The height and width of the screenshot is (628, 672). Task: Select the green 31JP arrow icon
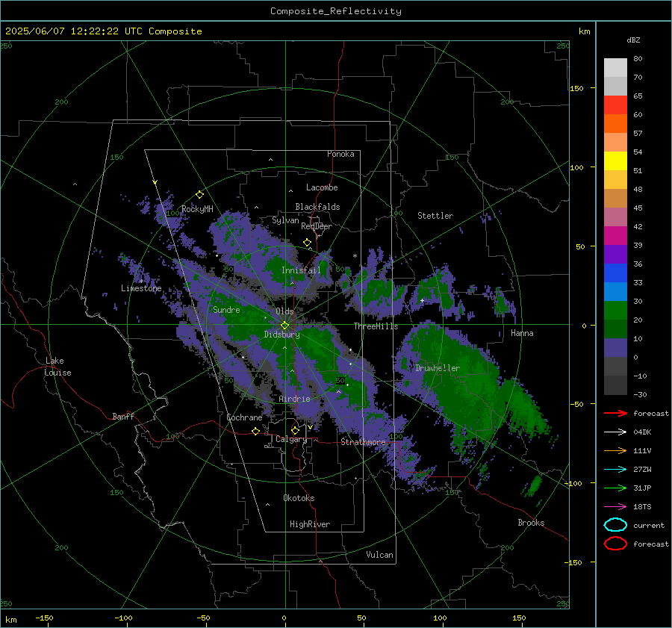(x=616, y=488)
